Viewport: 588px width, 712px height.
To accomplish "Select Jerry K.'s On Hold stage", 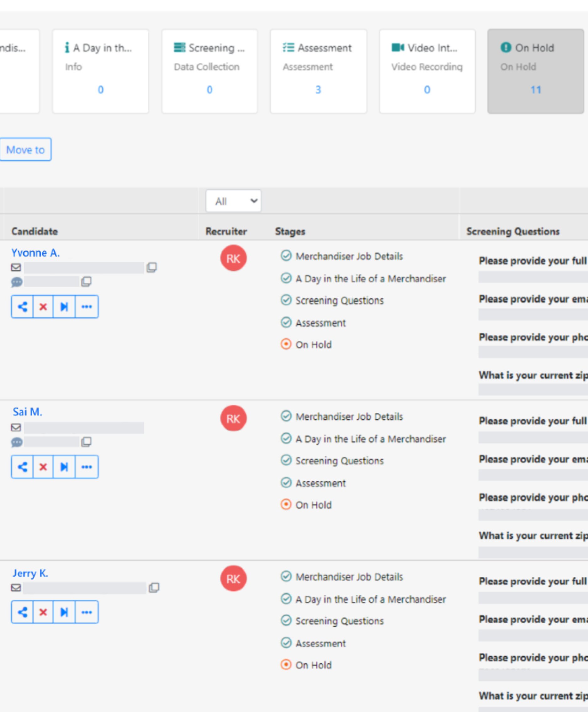I will tap(306, 665).
